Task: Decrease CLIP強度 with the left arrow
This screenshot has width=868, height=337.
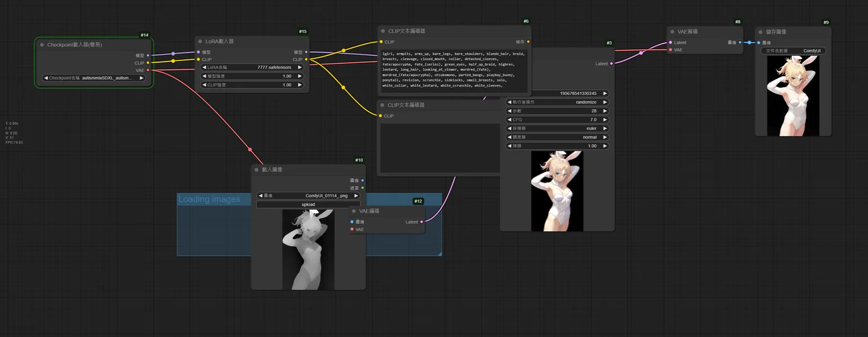Action: (x=204, y=85)
